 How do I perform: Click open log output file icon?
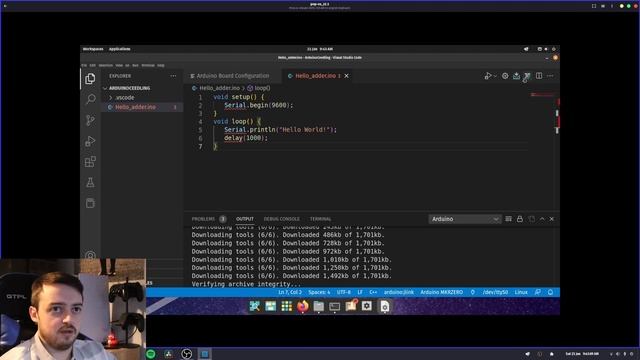coord(531,219)
